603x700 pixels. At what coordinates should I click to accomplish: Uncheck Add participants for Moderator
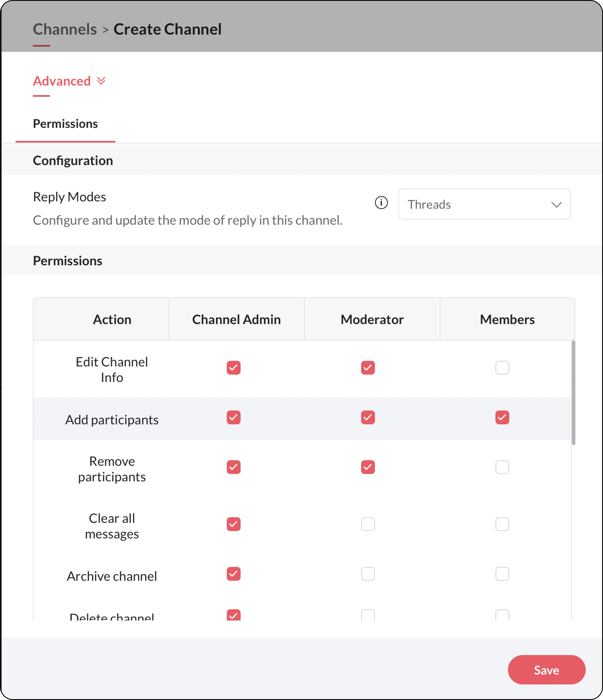pos(368,417)
